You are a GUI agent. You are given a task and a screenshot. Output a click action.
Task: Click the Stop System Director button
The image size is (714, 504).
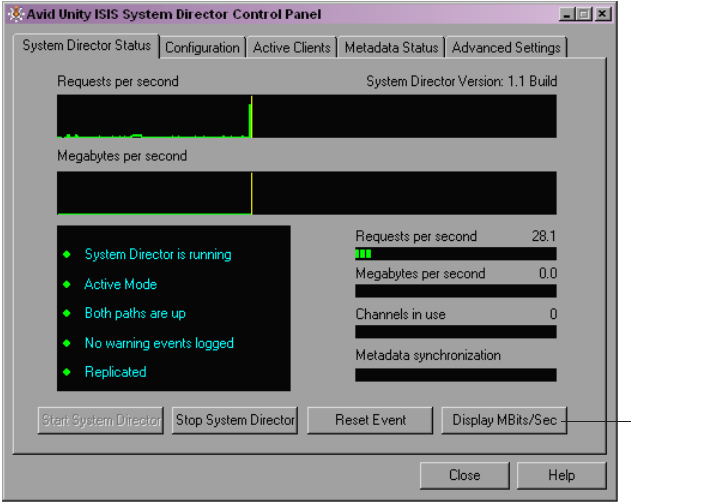coord(235,420)
